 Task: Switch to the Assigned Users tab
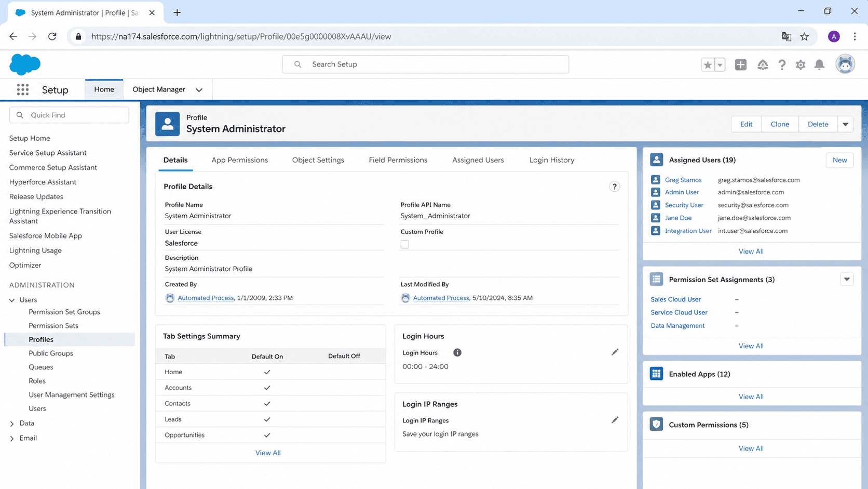(478, 160)
